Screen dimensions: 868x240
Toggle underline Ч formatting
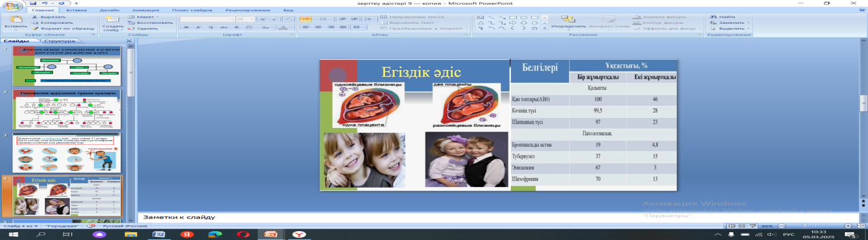[x=211, y=27]
